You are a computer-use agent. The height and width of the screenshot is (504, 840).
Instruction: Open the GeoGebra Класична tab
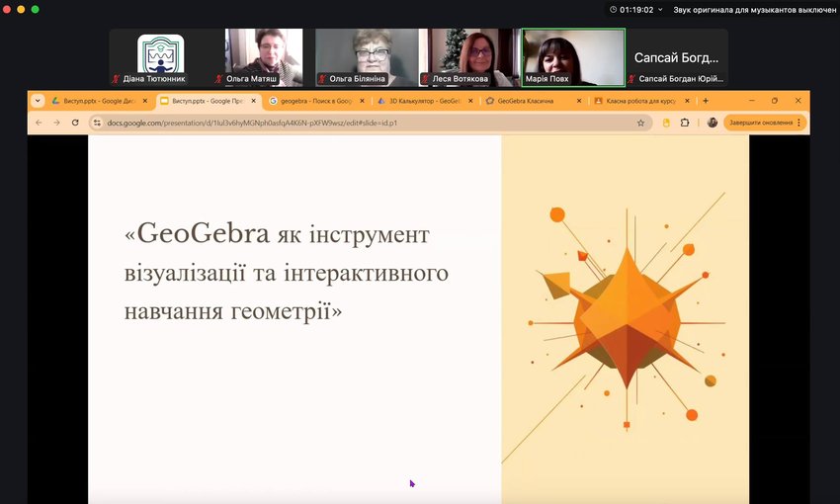tap(533, 101)
